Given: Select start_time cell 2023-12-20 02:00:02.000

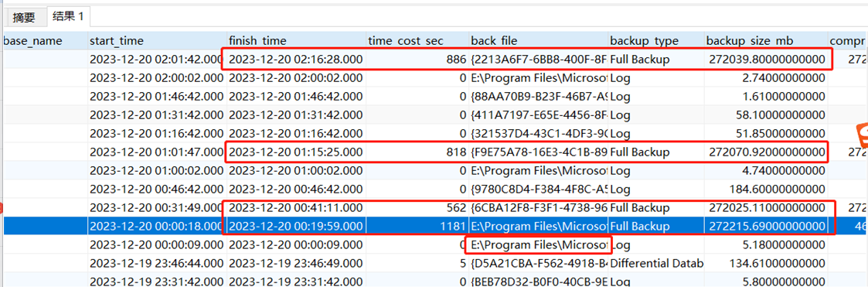Looking at the screenshot, I should click(x=157, y=78).
